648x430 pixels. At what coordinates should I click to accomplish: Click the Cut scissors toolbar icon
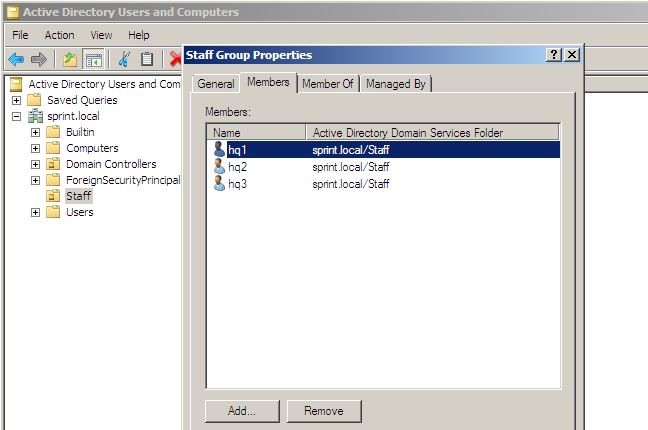coord(124,60)
